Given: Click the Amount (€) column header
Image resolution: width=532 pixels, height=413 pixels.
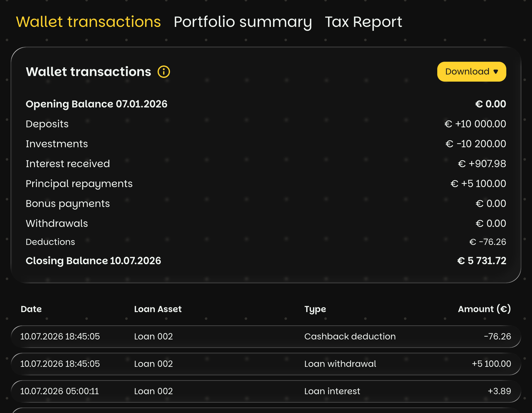Looking at the screenshot, I should tap(484, 309).
